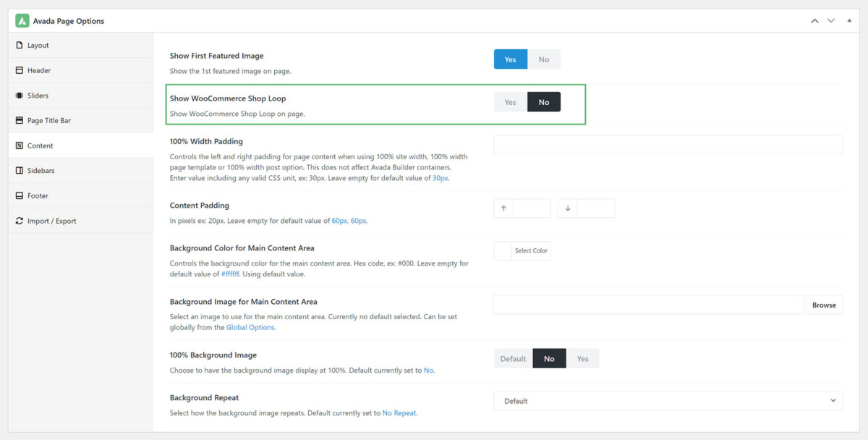
Task: Open the Select Color picker
Action: [533, 250]
